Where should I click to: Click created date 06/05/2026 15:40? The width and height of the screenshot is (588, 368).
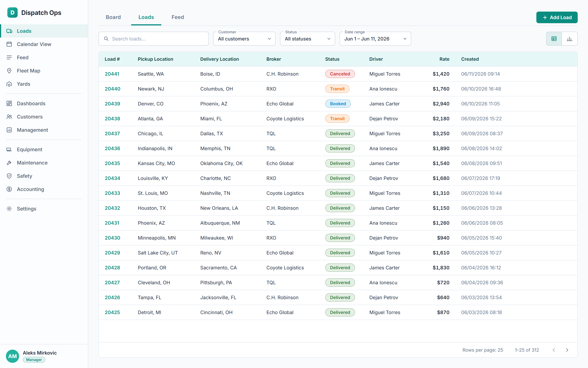[481, 238]
